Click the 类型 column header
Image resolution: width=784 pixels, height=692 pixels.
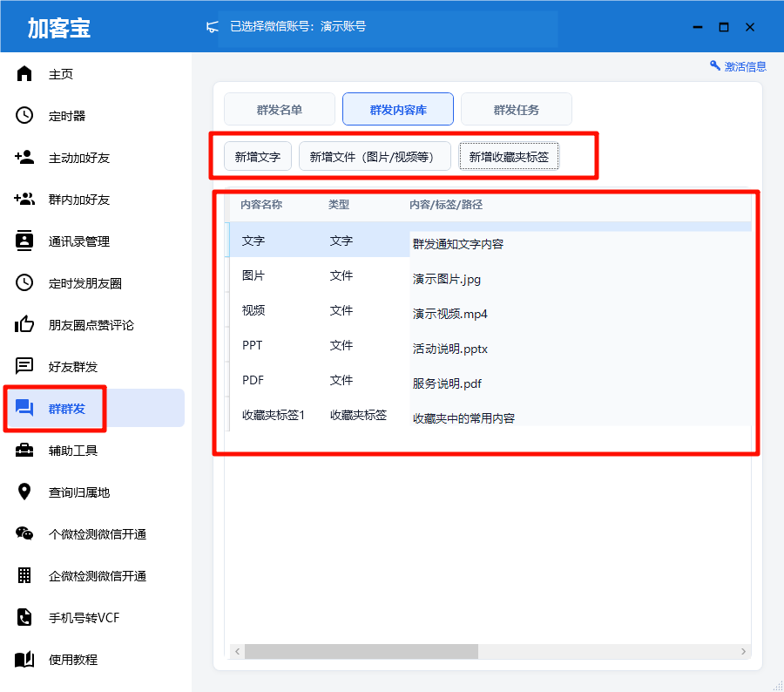pyautogui.click(x=339, y=204)
